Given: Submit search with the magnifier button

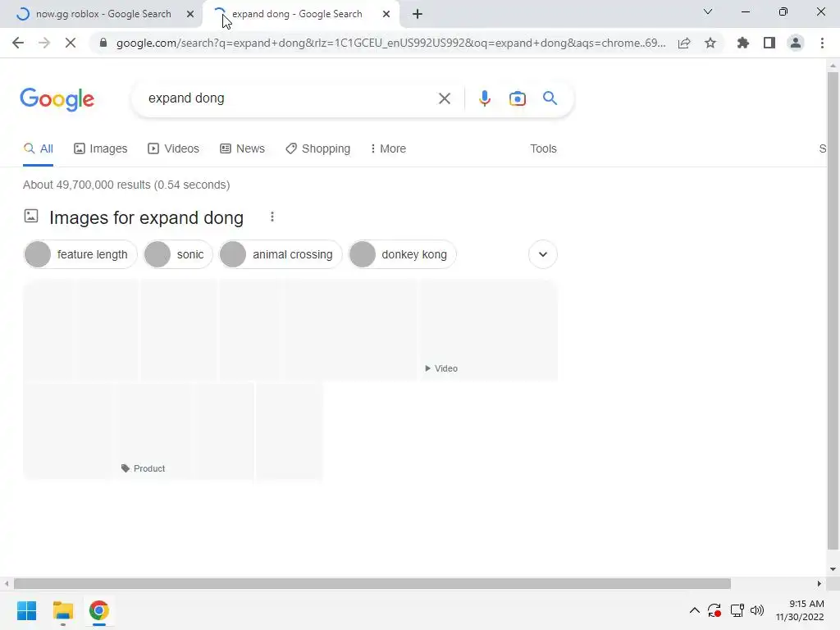Looking at the screenshot, I should [x=550, y=98].
